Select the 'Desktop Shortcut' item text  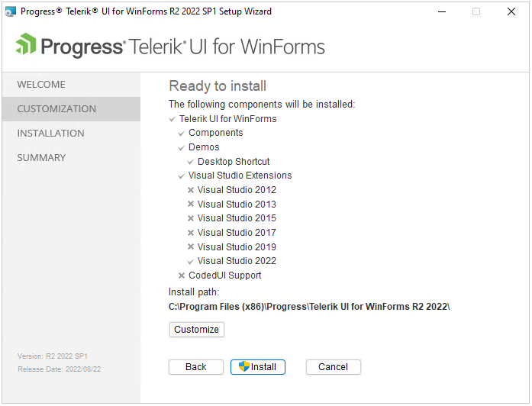(x=234, y=162)
